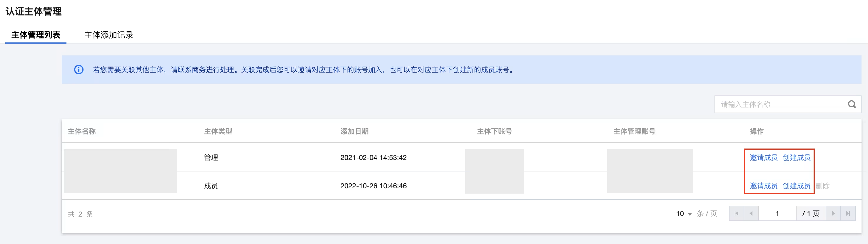The height and width of the screenshot is (244, 868).
Task: Click 邀请成员 for the 管理 row
Action: 763,158
